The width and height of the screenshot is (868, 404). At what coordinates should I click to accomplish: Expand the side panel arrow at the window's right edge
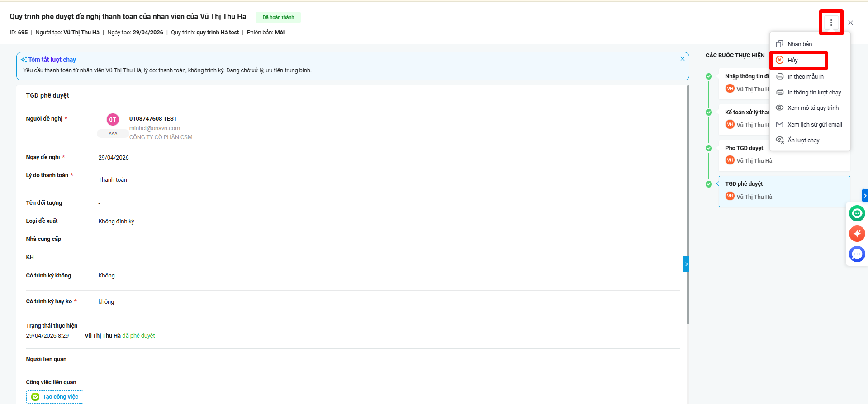point(865,196)
